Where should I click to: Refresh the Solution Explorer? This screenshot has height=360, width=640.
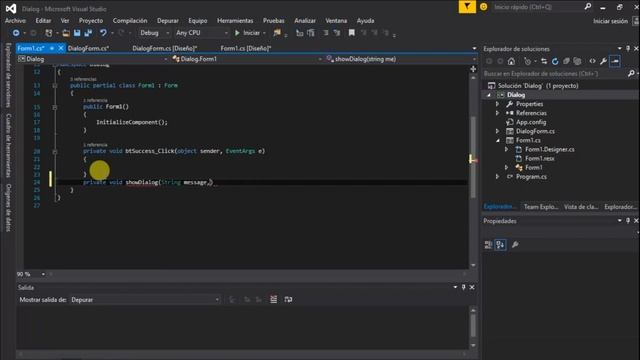[555, 62]
